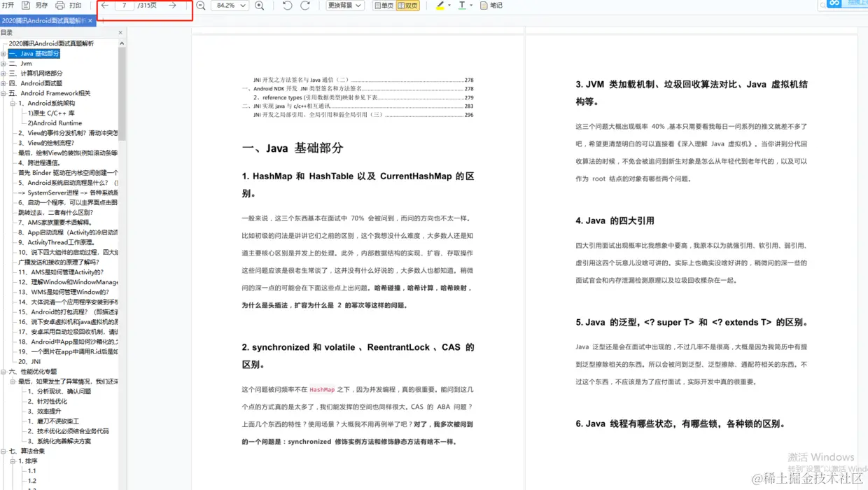Viewport: 868px width, 490px height.
Task: Select outline item 3、效率提升
Action: click(x=44, y=411)
